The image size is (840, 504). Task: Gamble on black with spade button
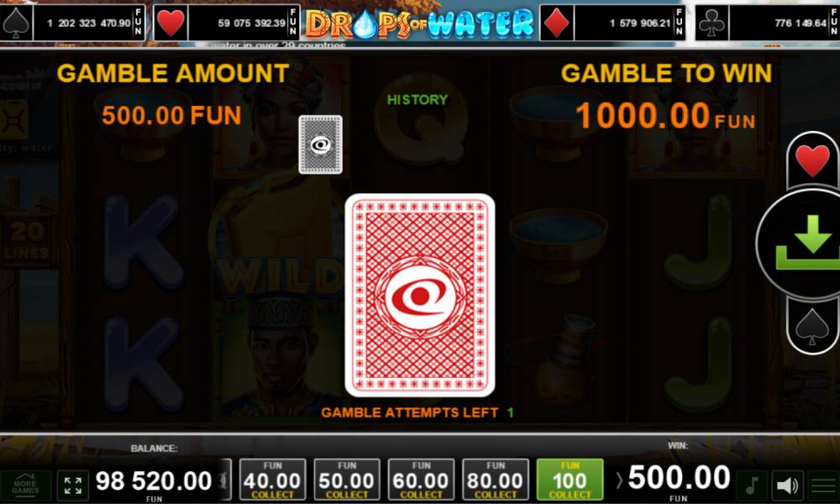pyautogui.click(x=812, y=326)
